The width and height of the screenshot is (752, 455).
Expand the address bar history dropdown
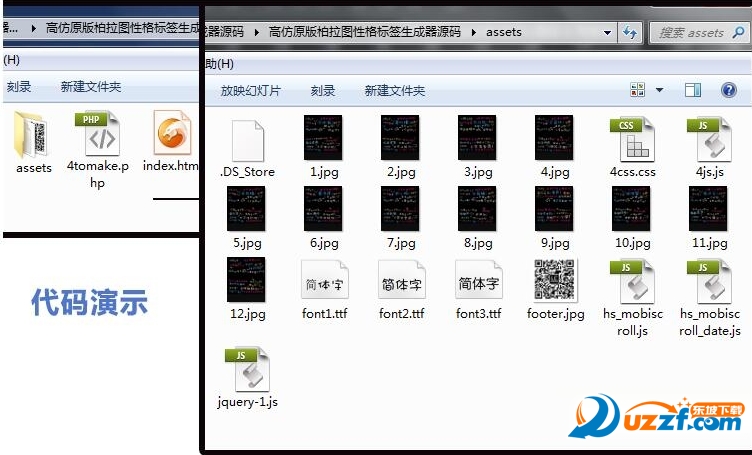[608, 32]
